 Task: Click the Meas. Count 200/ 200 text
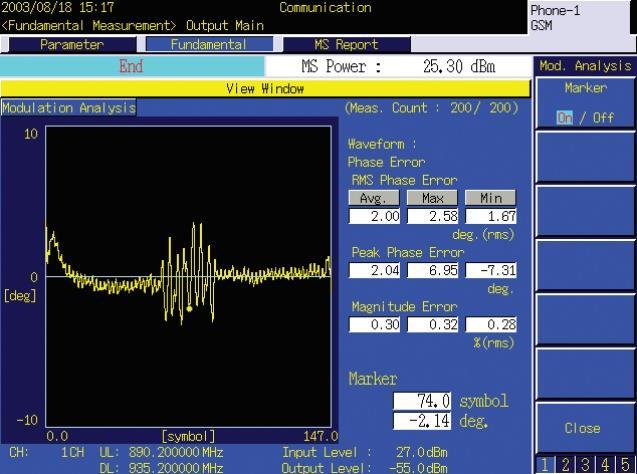tap(431, 108)
